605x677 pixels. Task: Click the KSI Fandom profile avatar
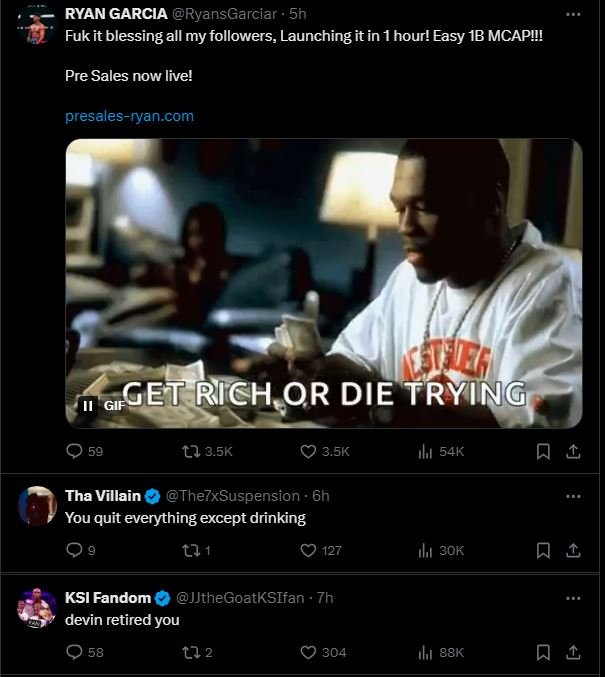[37, 608]
